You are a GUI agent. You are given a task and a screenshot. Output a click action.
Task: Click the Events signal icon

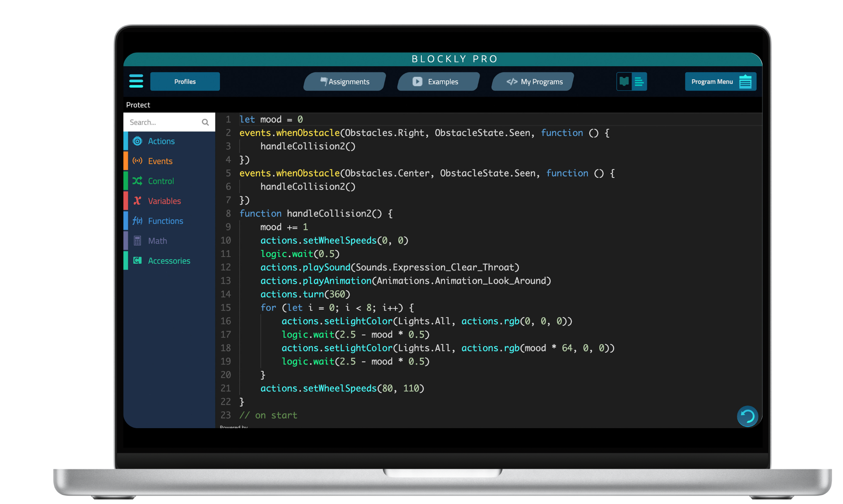click(137, 161)
